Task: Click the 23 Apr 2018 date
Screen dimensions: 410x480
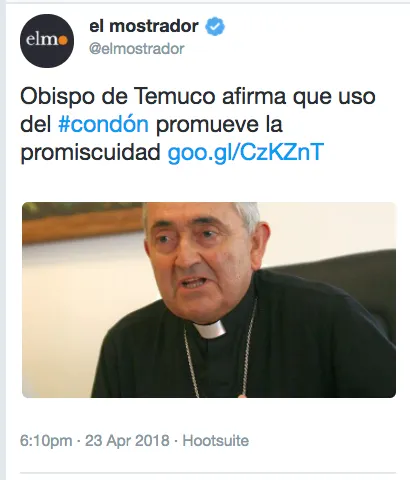Action: coord(127,440)
